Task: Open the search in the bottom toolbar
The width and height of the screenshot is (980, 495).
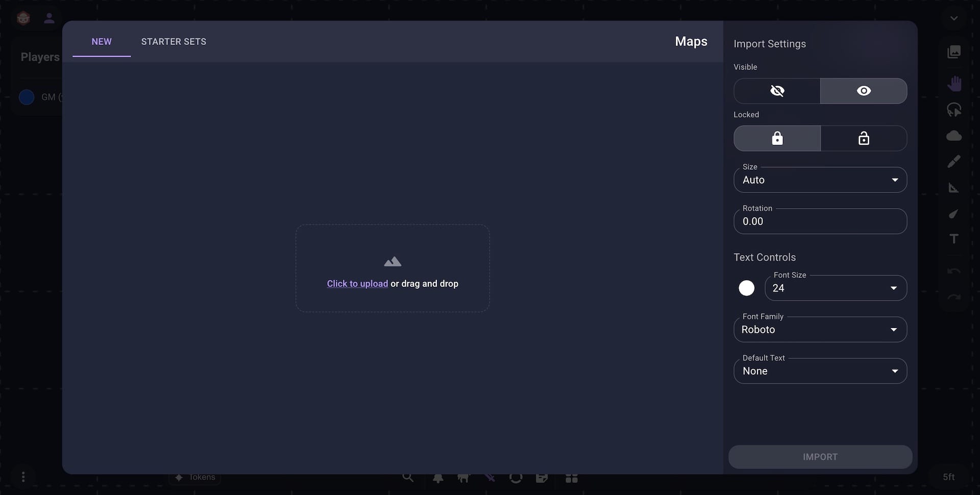Action: (408, 478)
